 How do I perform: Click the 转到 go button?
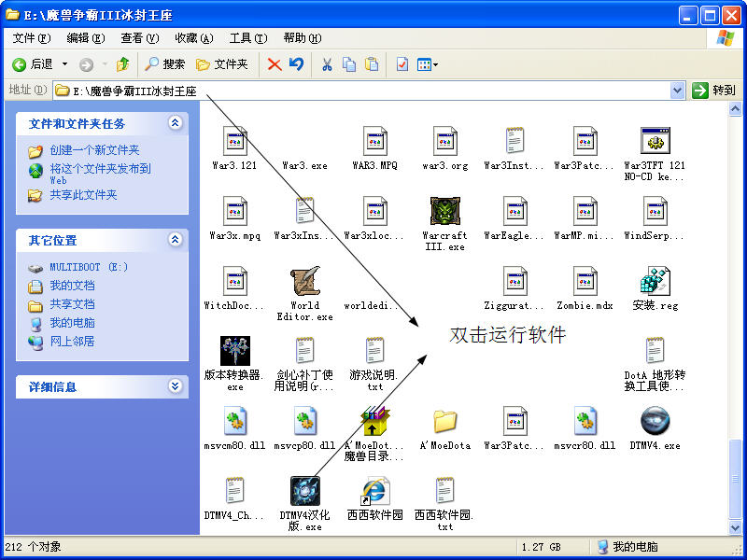click(713, 90)
